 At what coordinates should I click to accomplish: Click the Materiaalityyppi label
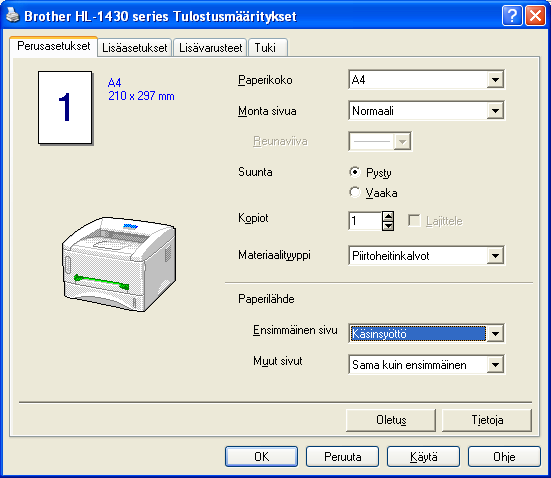(x=274, y=255)
